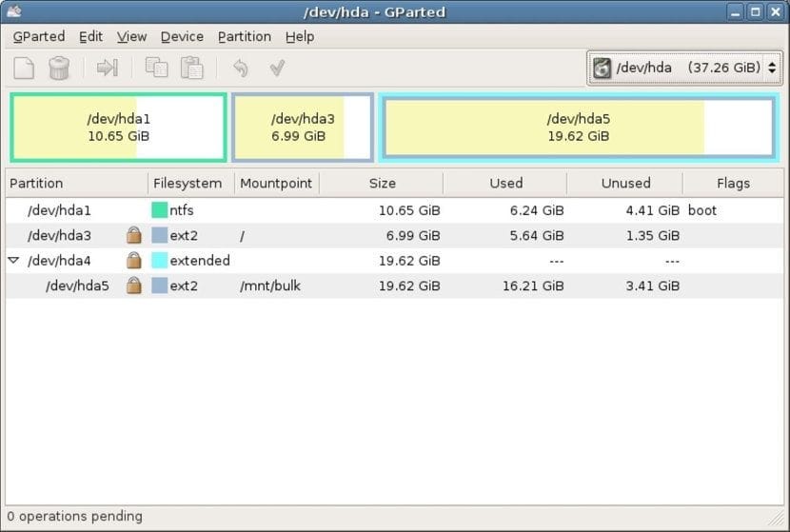Click the 16.21 GiB used value
This screenshot has height=532, width=790.
[533, 286]
